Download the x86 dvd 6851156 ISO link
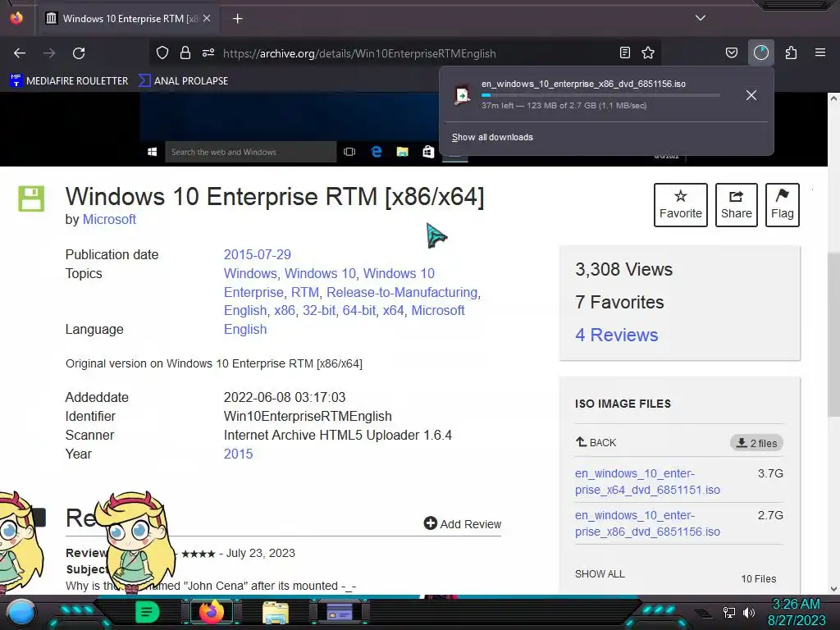Viewport: 840px width, 630px height. tap(647, 523)
